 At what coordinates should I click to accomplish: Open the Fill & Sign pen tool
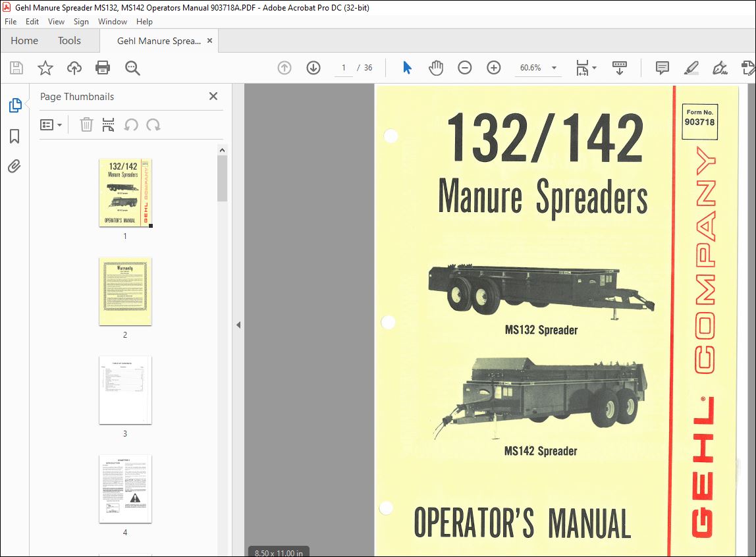tap(720, 68)
